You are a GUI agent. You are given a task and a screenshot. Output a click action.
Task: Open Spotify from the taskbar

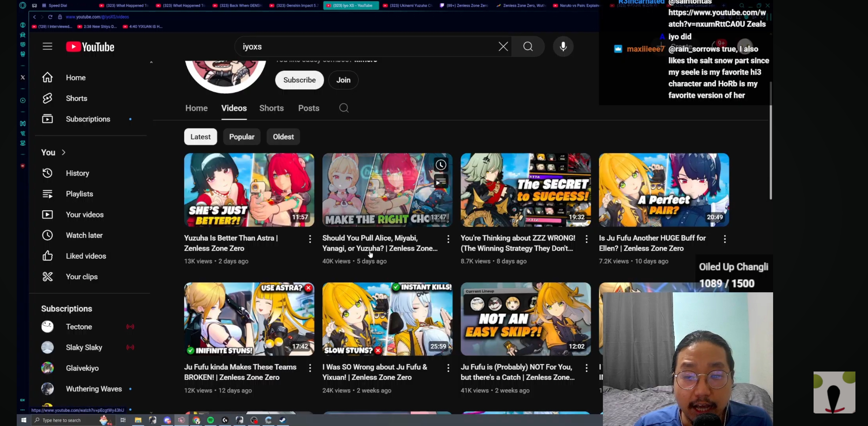point(210,420)
